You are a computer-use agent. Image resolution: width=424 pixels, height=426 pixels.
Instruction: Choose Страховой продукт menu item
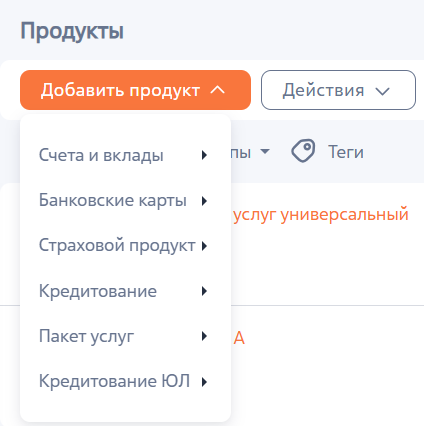[x=125, y=246]
